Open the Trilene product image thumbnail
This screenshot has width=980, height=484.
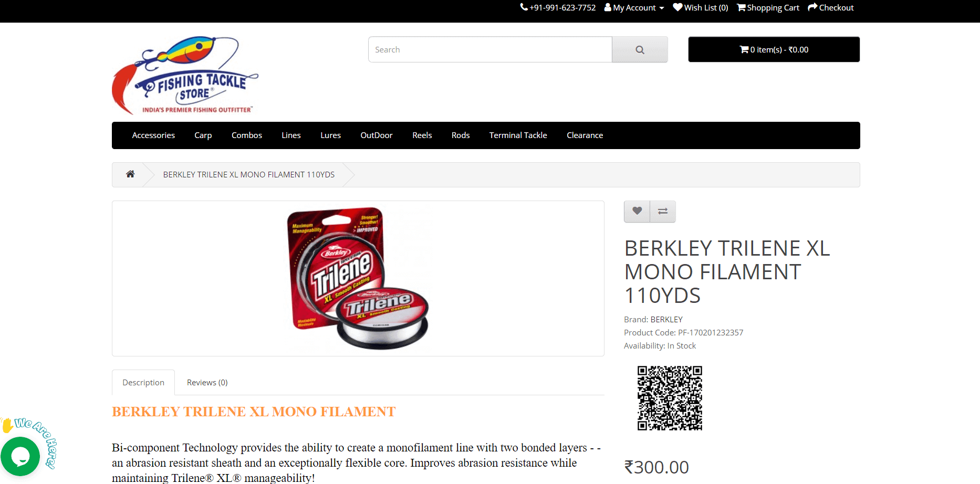358,278
